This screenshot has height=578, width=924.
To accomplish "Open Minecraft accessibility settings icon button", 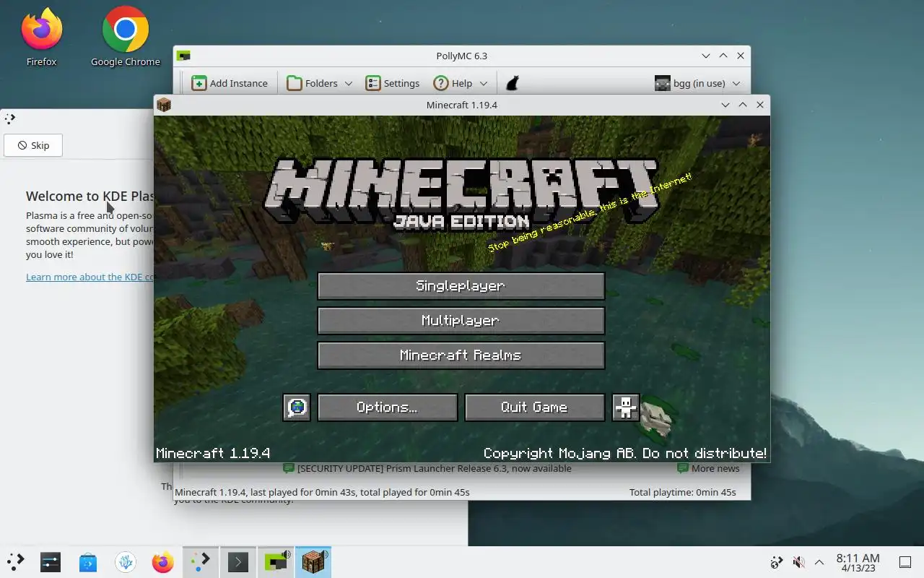I will 626,407.
